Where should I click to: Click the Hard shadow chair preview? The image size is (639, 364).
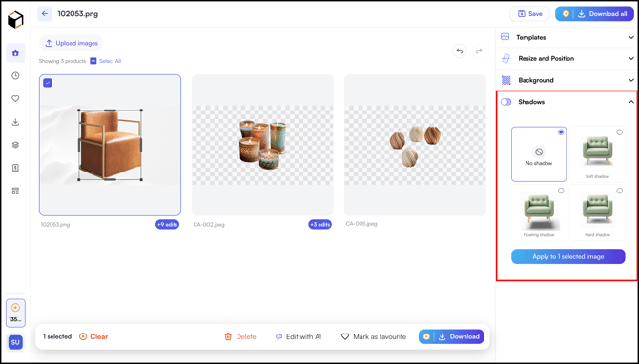point(597,210)
